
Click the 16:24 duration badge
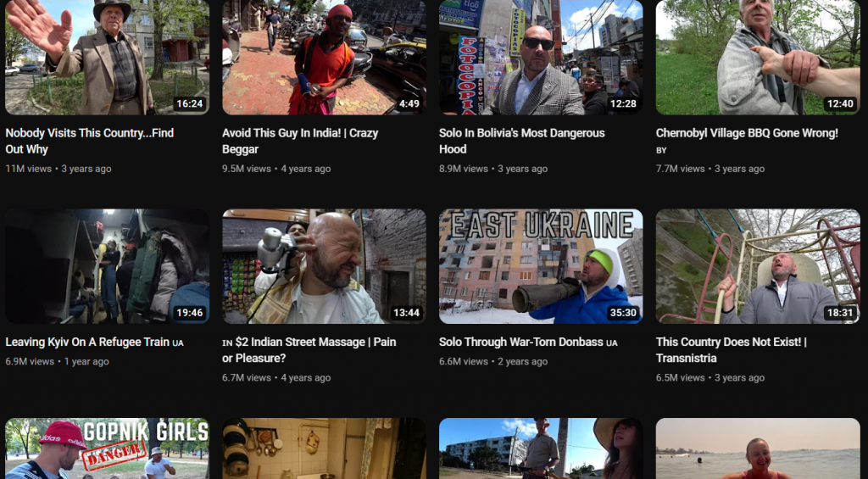point(189,104)
